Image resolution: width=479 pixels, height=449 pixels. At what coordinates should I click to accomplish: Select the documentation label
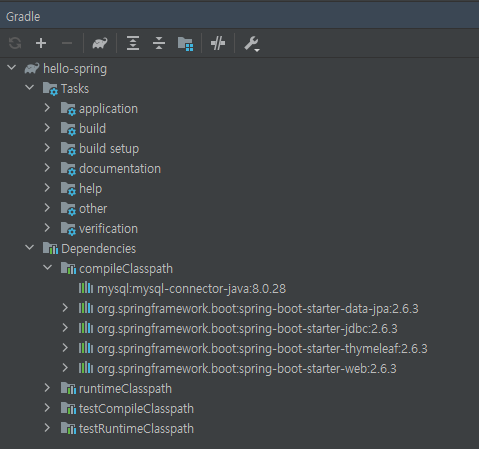pyautogui.click(x=120, y=169)
